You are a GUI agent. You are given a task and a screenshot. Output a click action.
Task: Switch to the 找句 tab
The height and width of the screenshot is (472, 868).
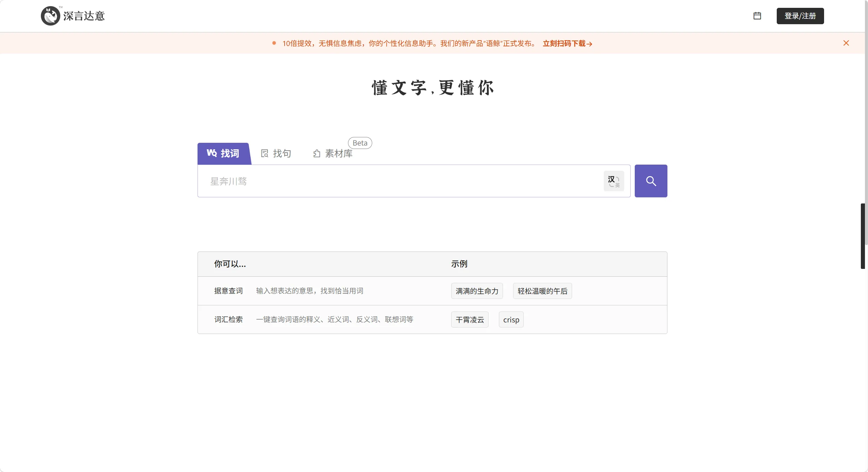(x=276, y=154)
